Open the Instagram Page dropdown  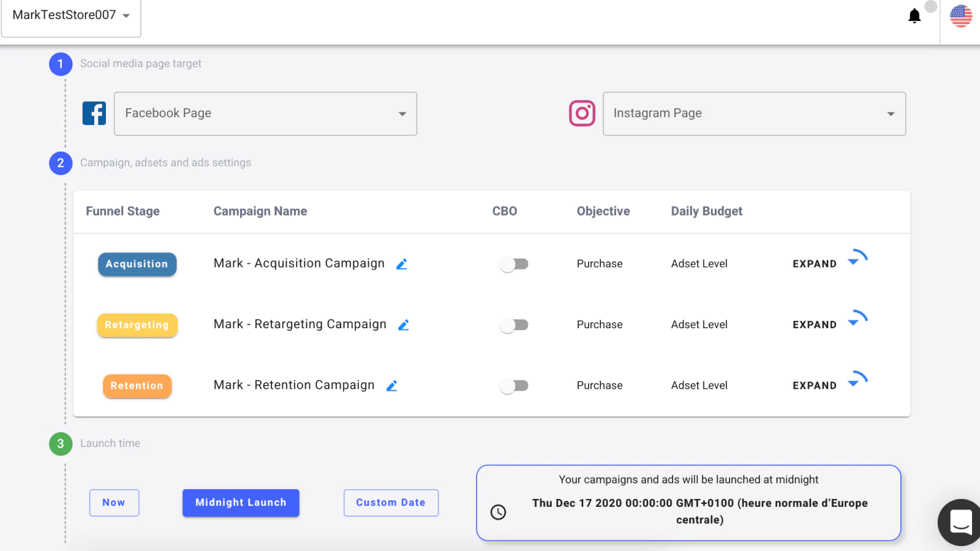click(754, 114)
